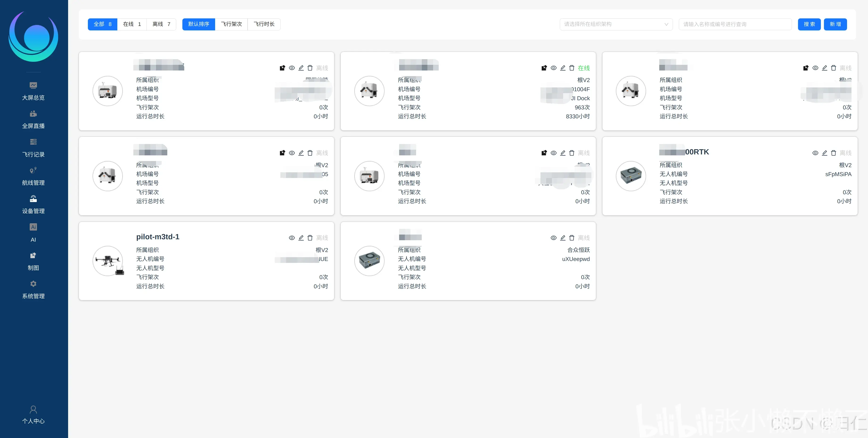The height and width of the screenshot is (438, 868).
Task: Edit the dock card ending 05
Action: [301, 153]
